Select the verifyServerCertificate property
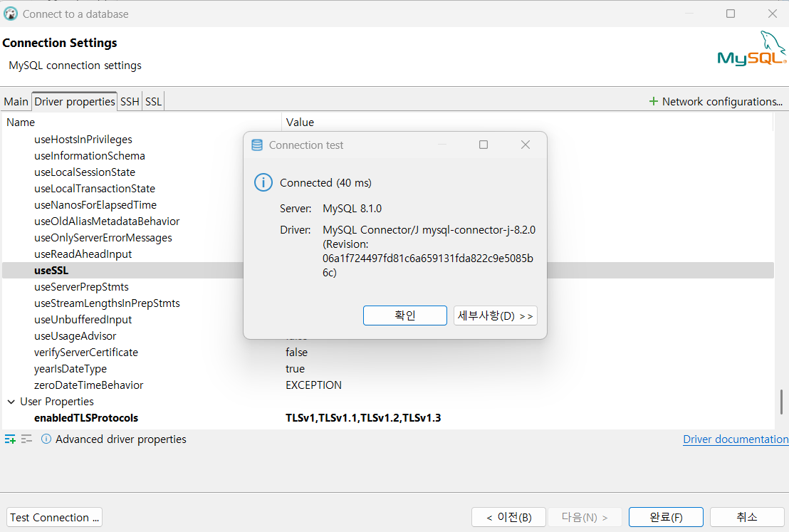789x532 pixels. tap(86, 353)
